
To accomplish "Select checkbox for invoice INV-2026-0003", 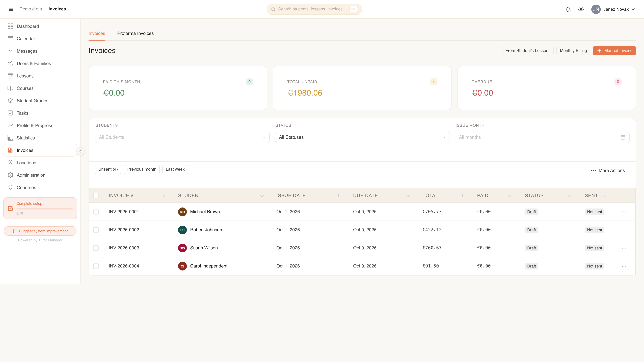I will 96,248.
